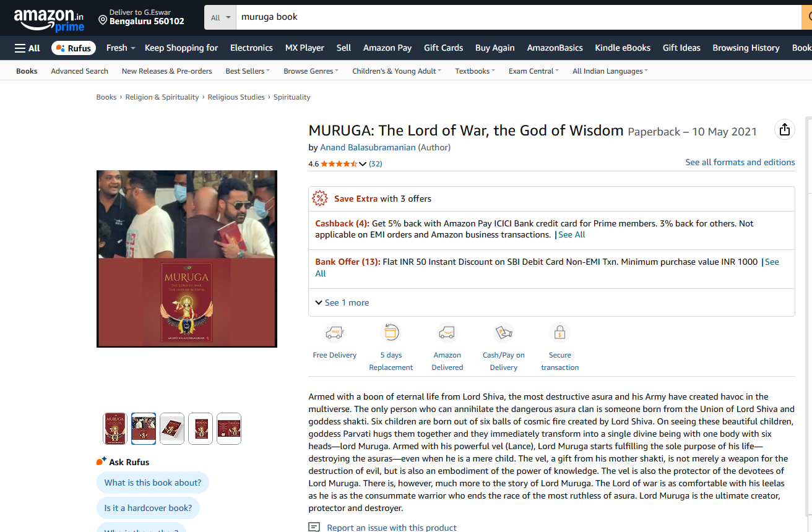Open Browsing History in nav bar
This screenshot has width=812, height=532.
746,48
